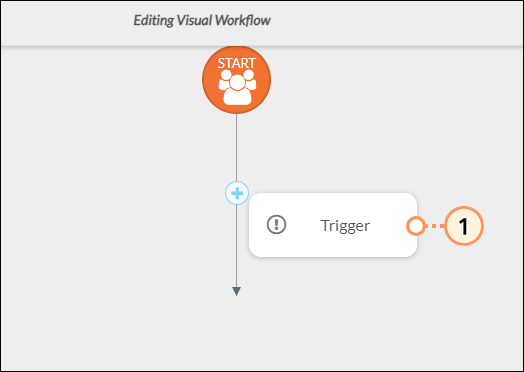Click blank canvas beneath the Trigger card
Image resolution: width=524 pixels, height=372 pixels.
(x=333, y=301)
